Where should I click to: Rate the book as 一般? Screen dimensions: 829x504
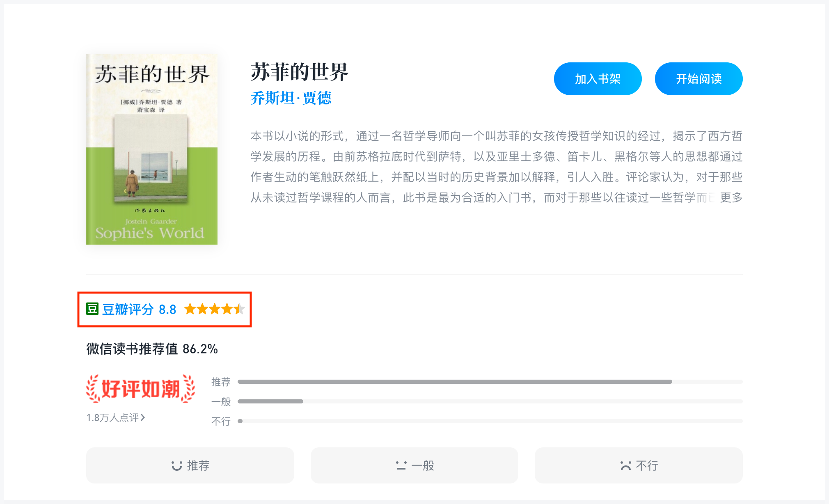(414, 465)
